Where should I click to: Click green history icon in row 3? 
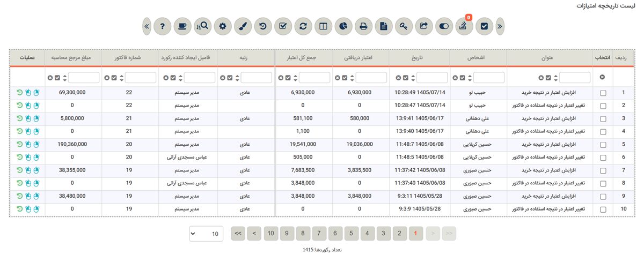[19, 118]
